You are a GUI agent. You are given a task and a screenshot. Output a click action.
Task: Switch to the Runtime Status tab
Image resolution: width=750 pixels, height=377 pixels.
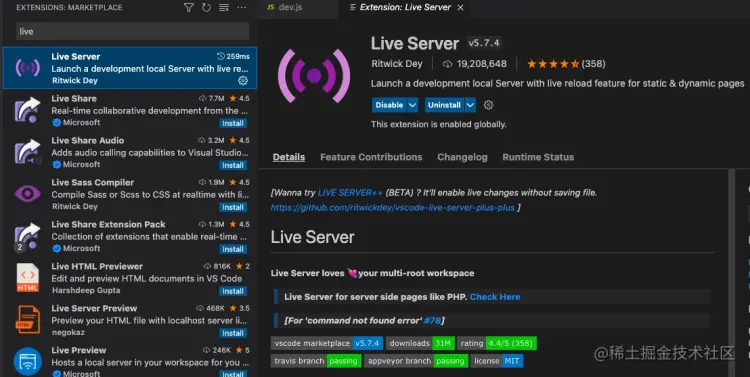tap(538, 157)
